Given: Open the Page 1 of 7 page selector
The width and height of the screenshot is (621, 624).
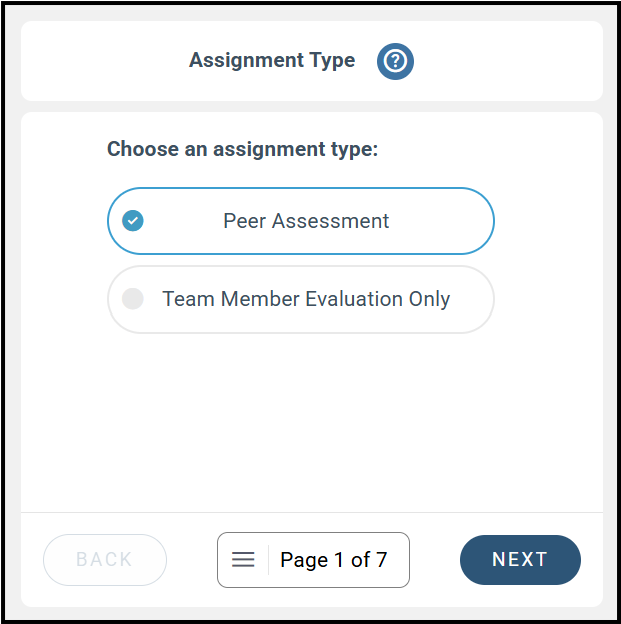Looking at the screenshot, I should pos(313,560).
